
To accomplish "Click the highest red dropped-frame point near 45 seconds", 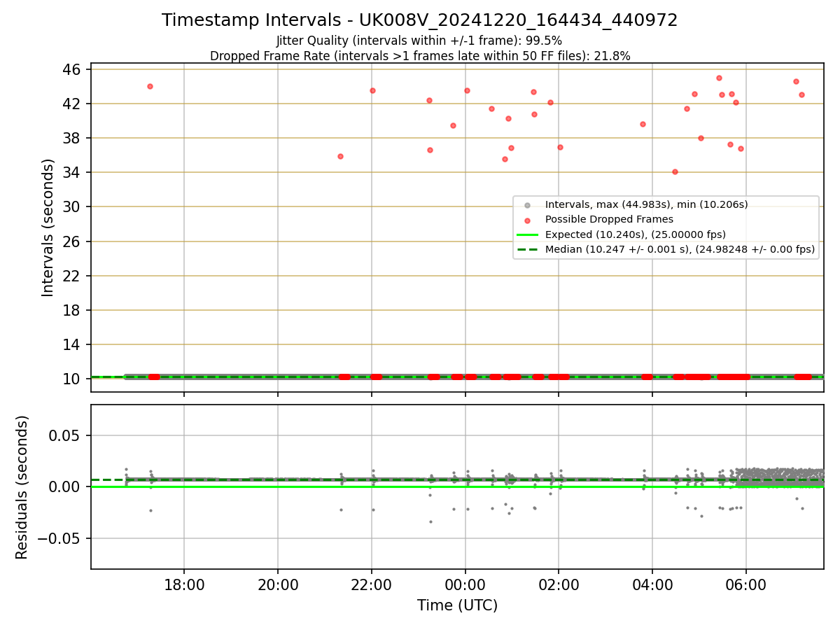I will 719,78.
